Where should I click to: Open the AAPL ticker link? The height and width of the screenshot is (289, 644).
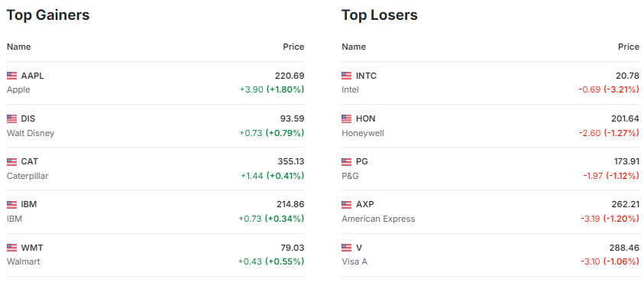(32, 76)
